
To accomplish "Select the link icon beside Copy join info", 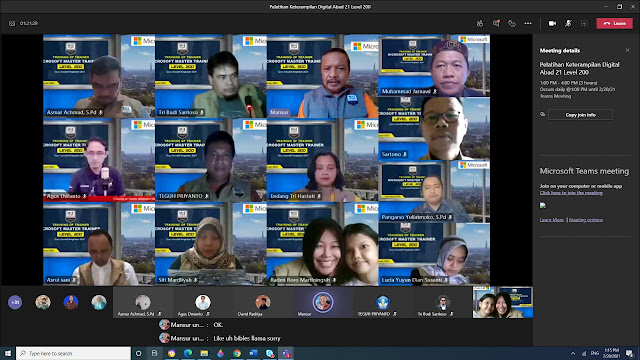I will point(542,115).
